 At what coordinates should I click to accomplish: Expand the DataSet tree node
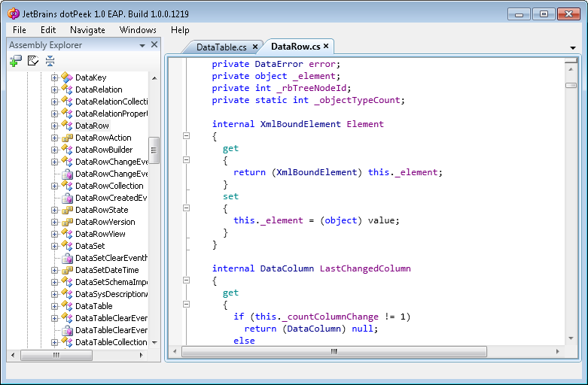point(54,246)
